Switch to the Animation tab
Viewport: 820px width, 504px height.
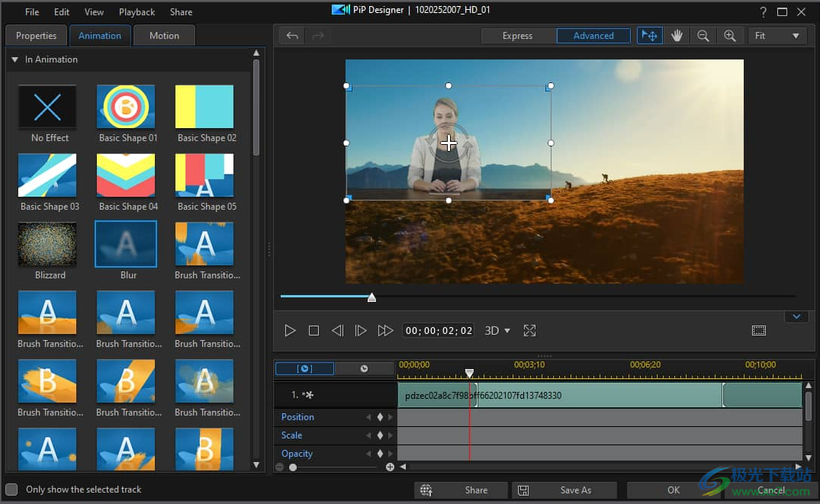(100, 36)
